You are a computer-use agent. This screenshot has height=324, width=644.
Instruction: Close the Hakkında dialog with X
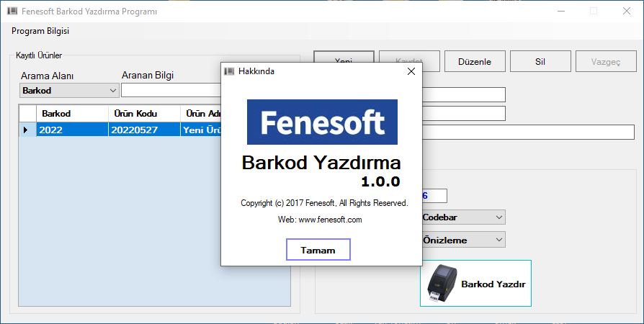[411, 71]
